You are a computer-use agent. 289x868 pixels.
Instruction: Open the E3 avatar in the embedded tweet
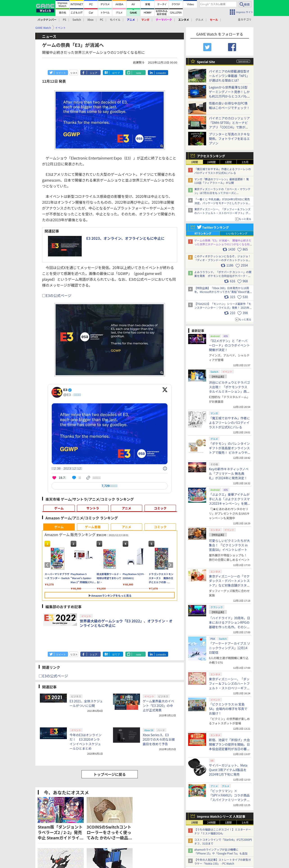56,392
